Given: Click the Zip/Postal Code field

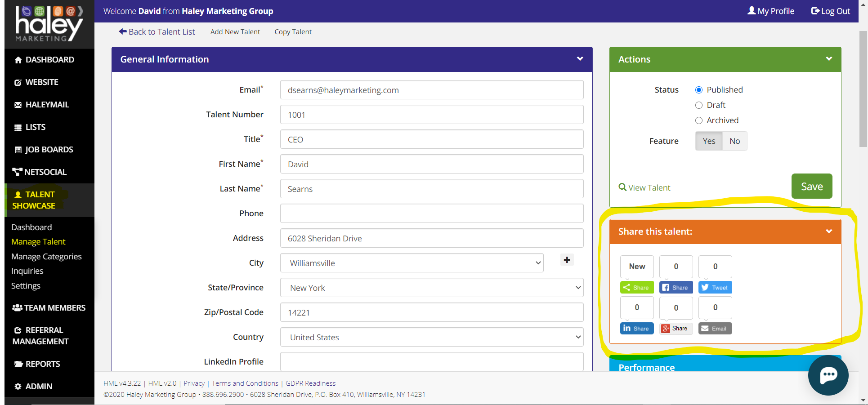Looking at the screenshot, I should coord(432,312).
